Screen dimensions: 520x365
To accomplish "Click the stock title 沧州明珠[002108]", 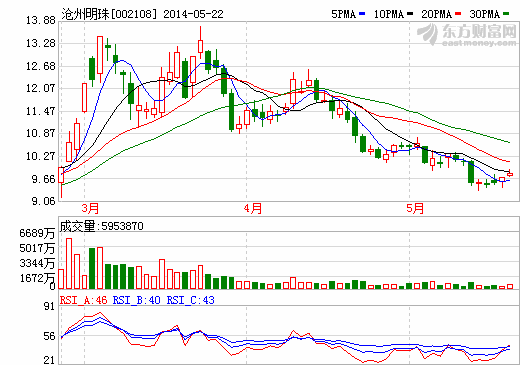I will coord(109,14).
